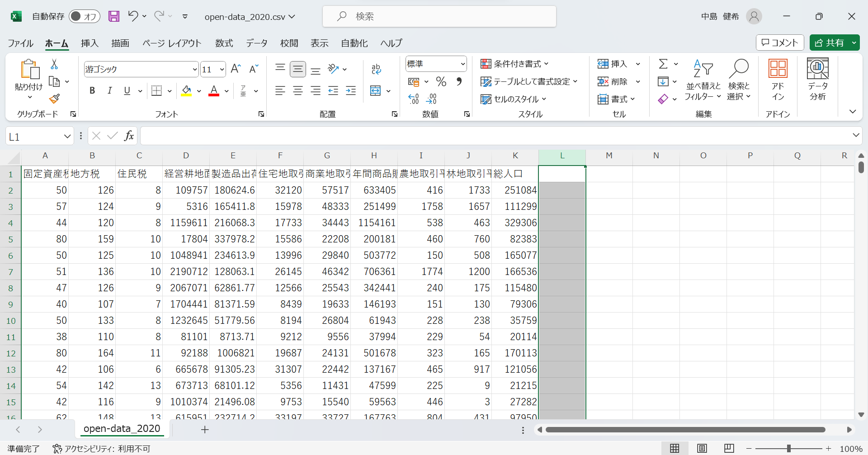The width and height of the screenshot is (868, 455).
Task: Toggle italic formatting
Action: pyautogui.click(x=109, y=90)
